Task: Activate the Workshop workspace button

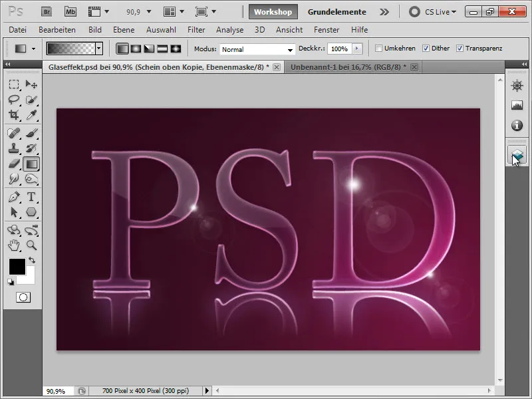Action: tap(273, 12)
